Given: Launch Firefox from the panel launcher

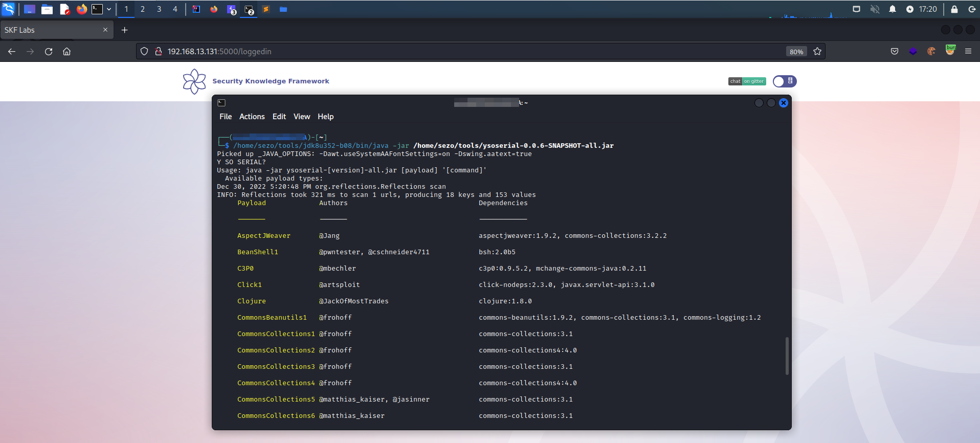Looking at the screenshot, I should click(x=81, y=9).
